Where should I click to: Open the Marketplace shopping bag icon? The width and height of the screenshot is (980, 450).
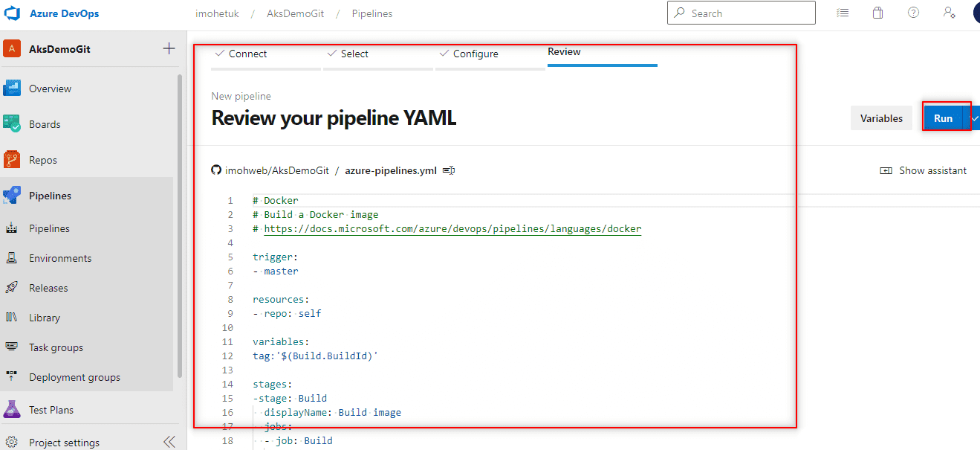tap(877, 13)
